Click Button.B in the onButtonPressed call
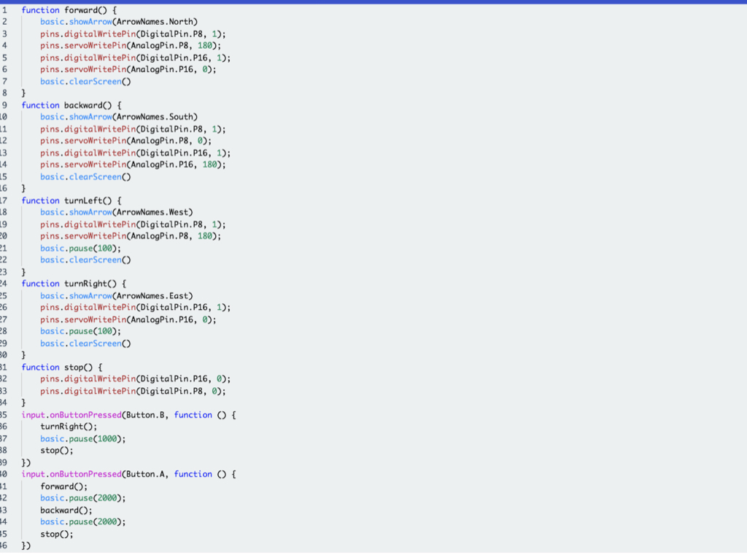This screenshot has width=747, height=560. click(145, 415)
